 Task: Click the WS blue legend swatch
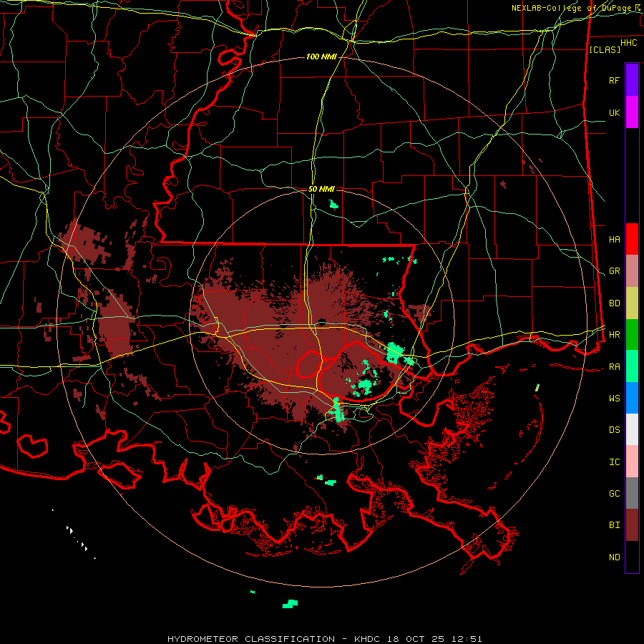click(632, 398)
